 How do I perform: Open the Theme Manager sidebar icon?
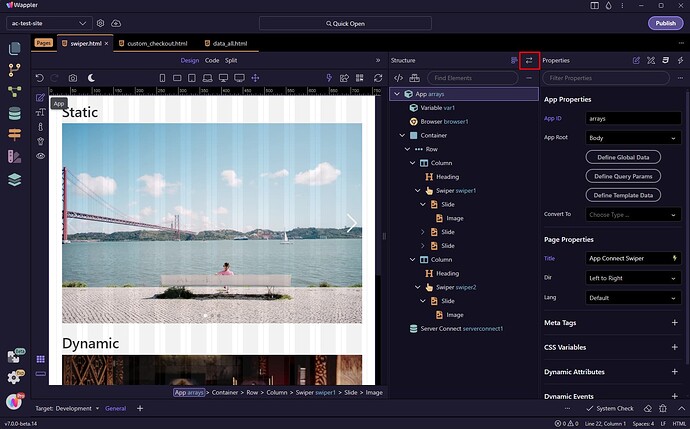point(14,157)
